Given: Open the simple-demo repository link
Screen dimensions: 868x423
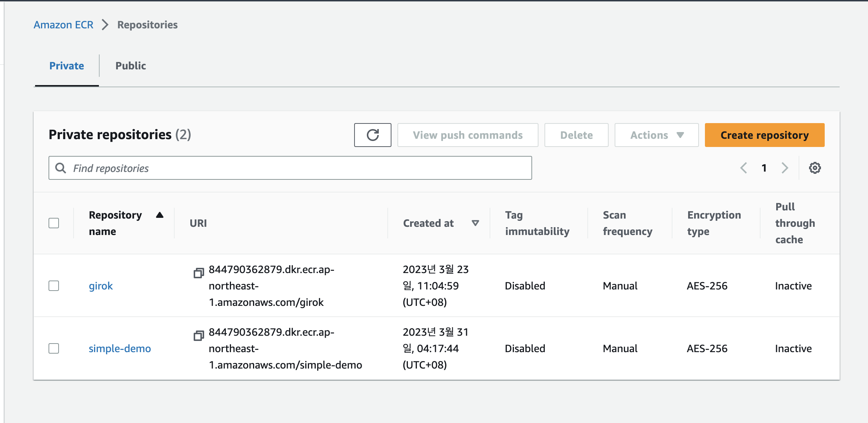Looking at the screenshot, I should point(120,348).
